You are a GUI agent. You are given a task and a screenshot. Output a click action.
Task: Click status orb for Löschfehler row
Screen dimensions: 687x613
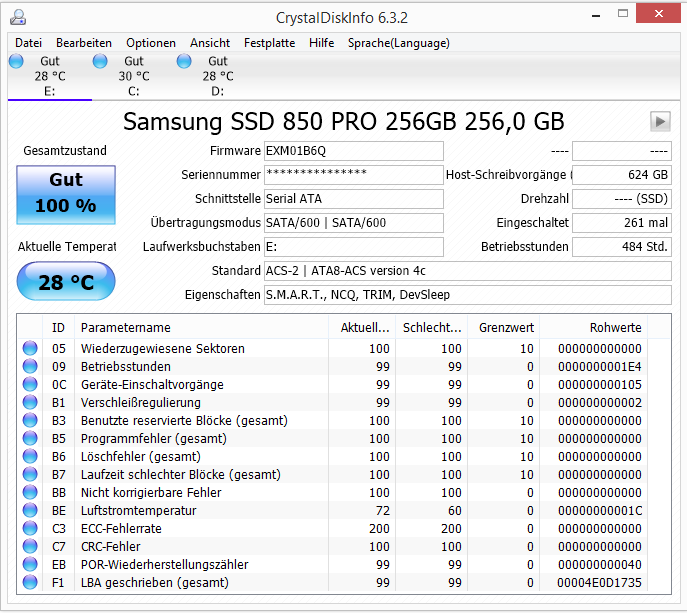tap(30, 456)
